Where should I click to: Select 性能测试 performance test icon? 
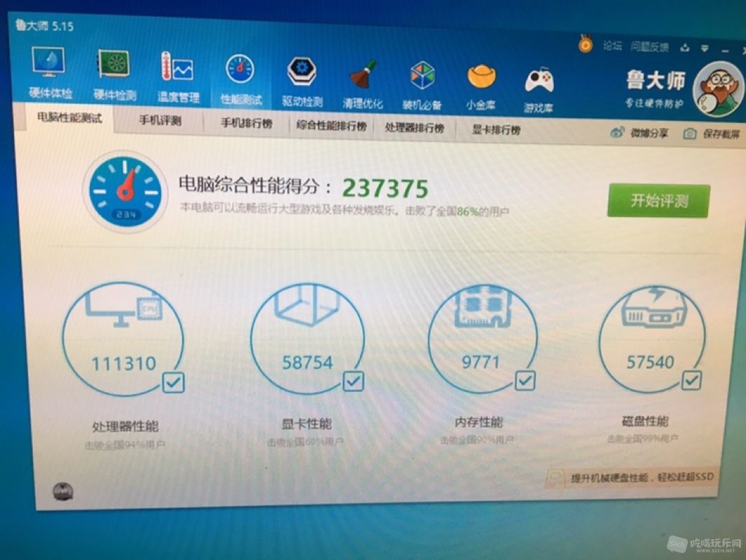[240, 69]
